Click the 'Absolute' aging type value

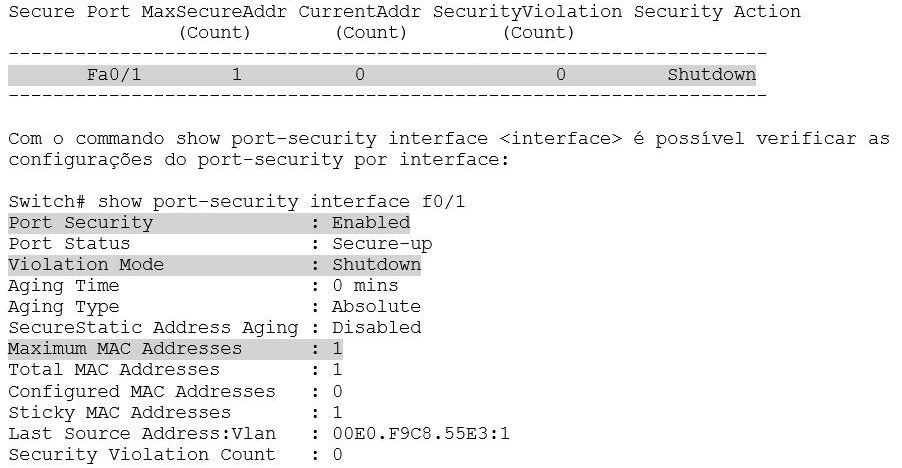point(376,307)
